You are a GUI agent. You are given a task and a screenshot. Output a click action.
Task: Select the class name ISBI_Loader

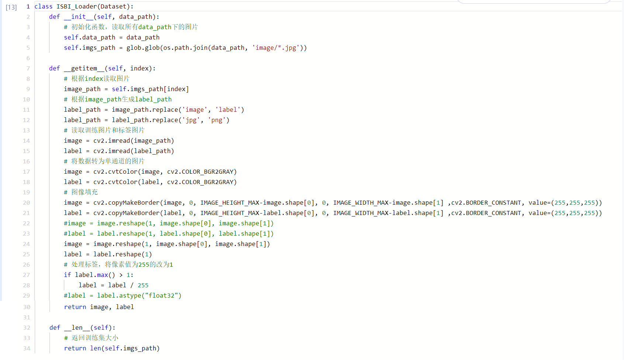[x=76, y=6]
